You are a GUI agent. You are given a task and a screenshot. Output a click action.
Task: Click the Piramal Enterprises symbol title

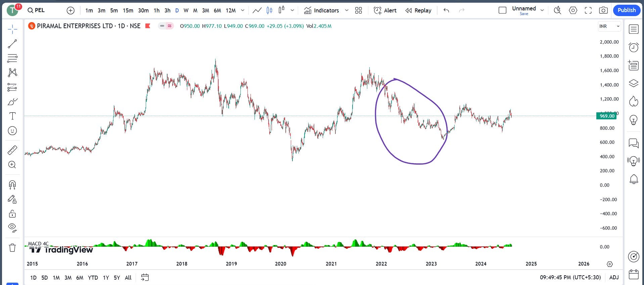pos(89,26)
